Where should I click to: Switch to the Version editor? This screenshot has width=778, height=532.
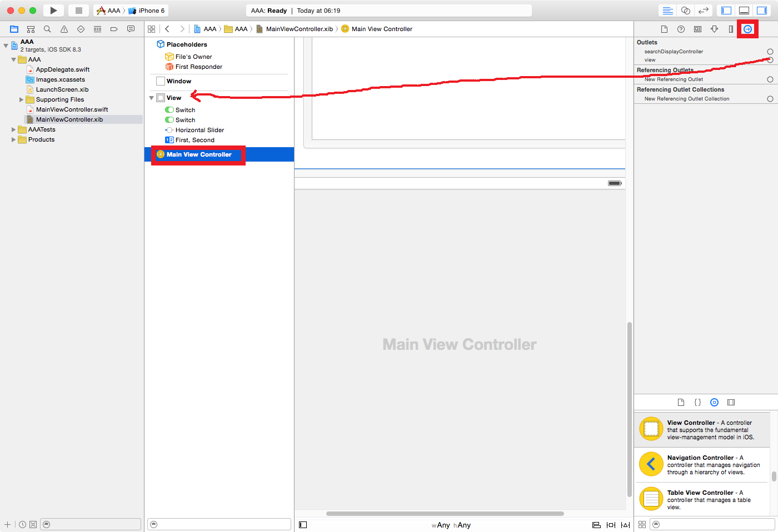coord(704,11)
